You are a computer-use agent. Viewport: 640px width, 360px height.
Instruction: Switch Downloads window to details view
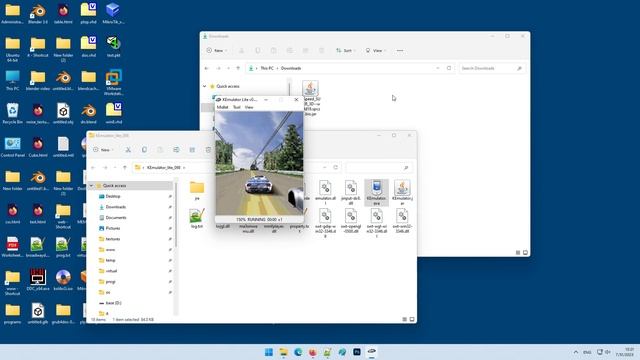point(518,253)
